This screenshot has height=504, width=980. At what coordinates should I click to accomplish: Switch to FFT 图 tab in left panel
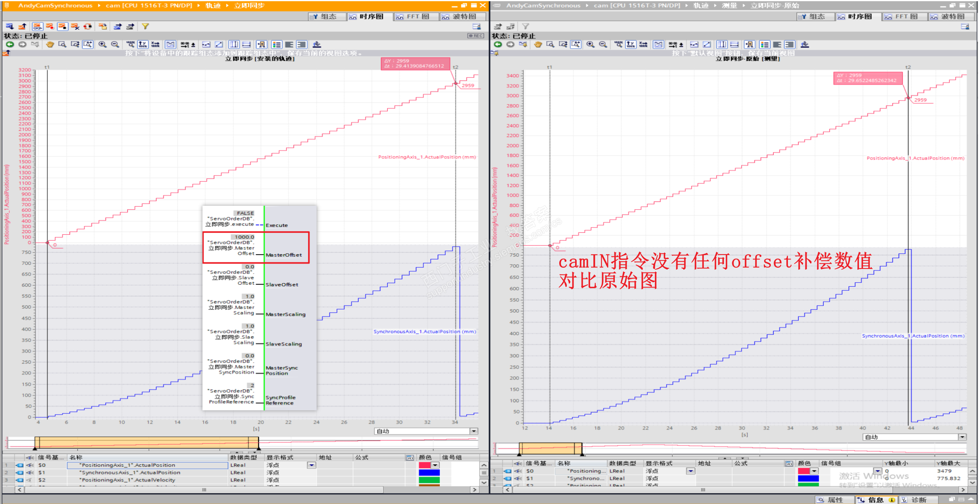pyautogui.click(x=417, y=17)
